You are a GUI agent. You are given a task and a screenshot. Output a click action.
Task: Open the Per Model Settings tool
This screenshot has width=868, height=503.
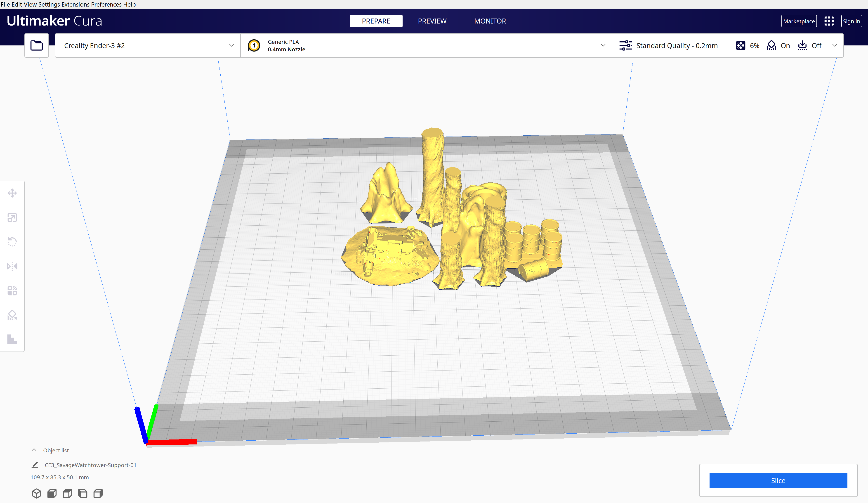[12, 290]
